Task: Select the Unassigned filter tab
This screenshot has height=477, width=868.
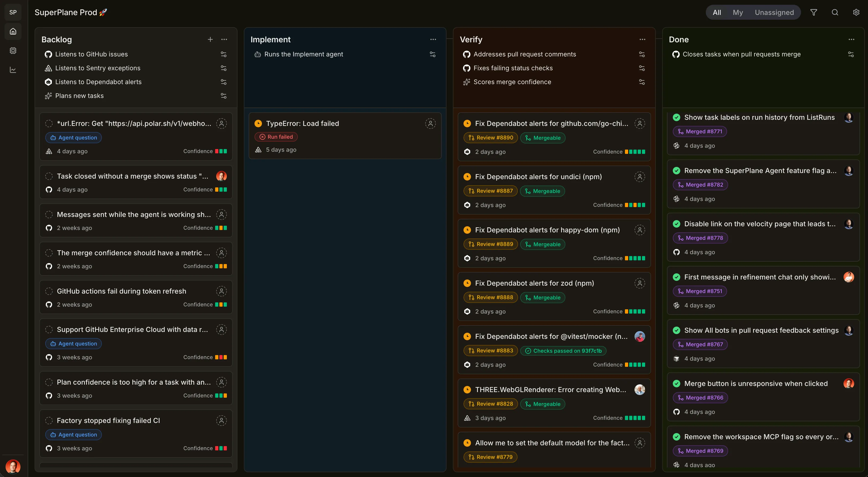Action: 774,13
